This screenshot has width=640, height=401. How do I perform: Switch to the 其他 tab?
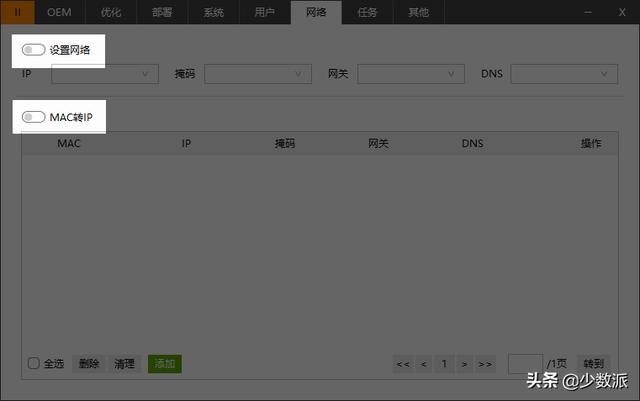click(418, 12)
